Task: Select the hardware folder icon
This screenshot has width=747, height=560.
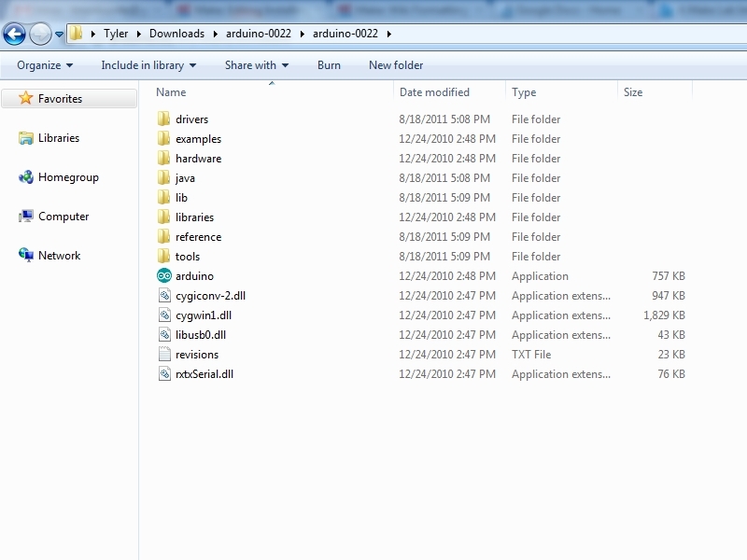Action: coord(163,158)
